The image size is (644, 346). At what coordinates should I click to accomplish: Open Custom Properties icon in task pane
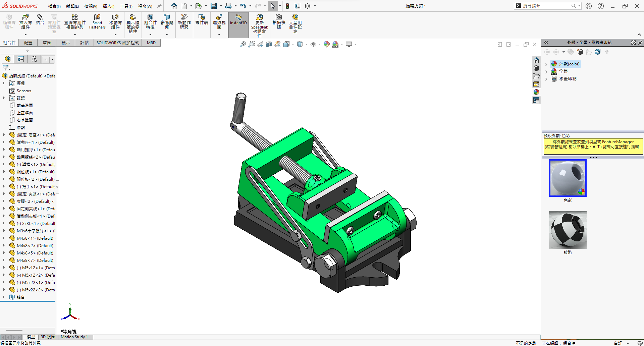point(536,100)
